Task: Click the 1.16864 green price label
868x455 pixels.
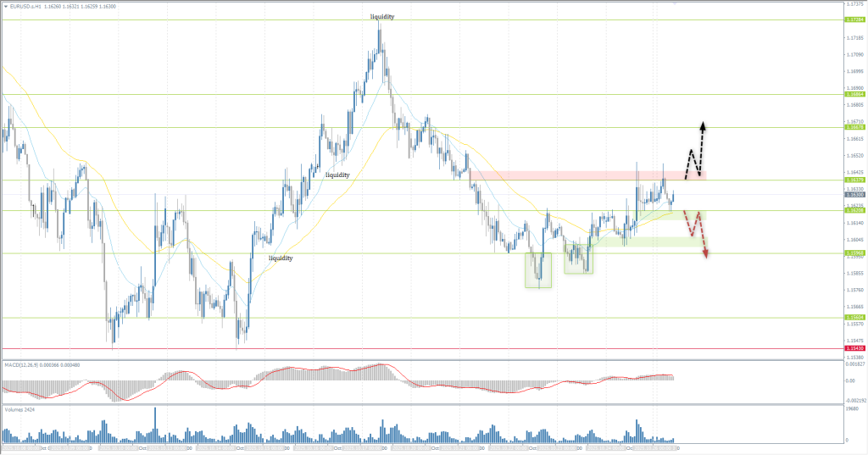Action: [854, 95]
